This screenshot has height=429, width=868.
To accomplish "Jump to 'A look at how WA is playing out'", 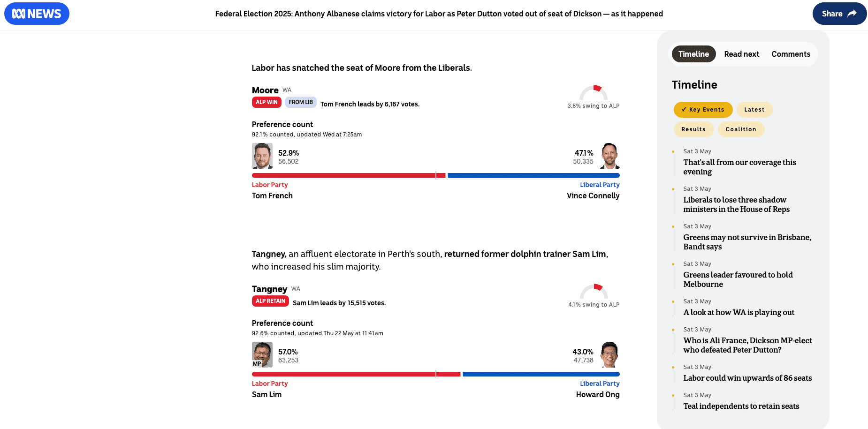I will [x=739, y=312].
